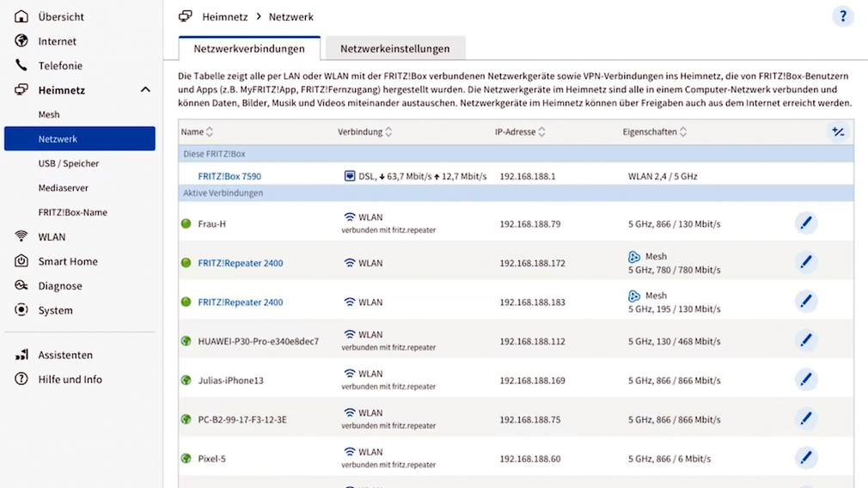Image resolution: width=868 pixels, height=488 pixels.
Task: Switch to the Netzwerkeinstellungen tab
Action: coord(395,49)
